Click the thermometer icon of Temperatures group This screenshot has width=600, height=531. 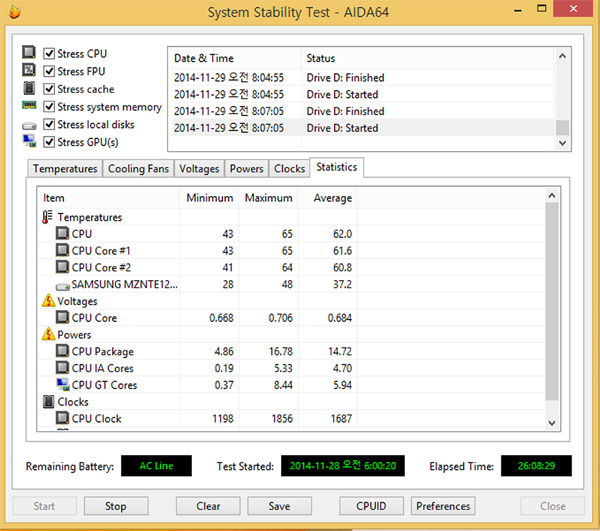(x=47, y=217)
